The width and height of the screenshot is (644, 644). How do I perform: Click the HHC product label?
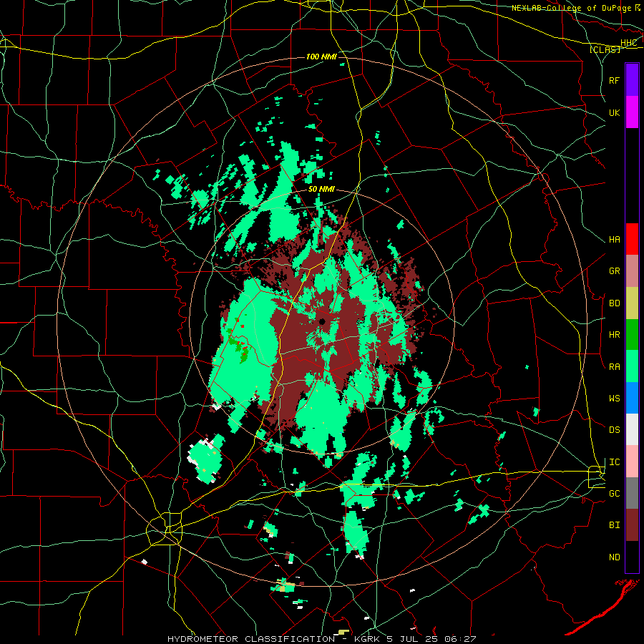tap(628, 43)
